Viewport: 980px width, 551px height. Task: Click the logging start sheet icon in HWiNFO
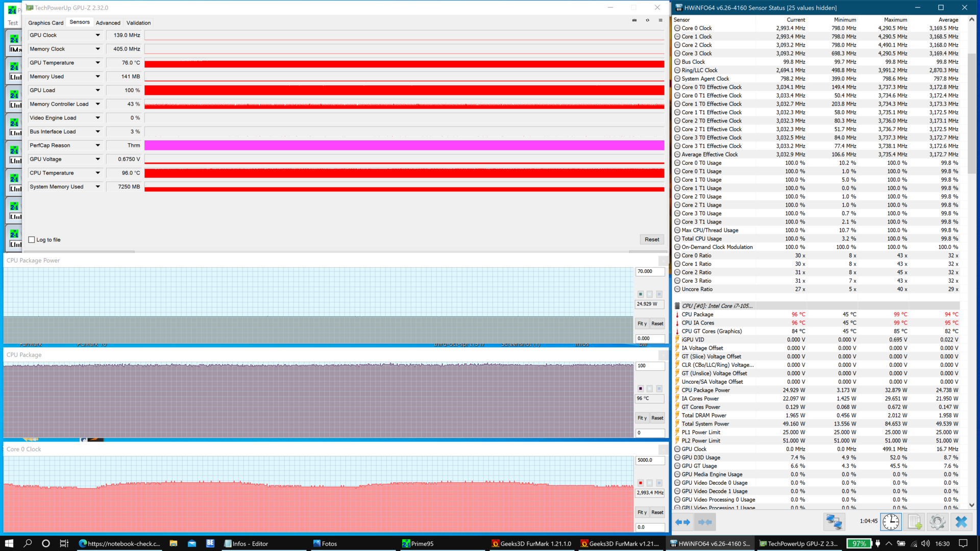(x=914, y=522)
